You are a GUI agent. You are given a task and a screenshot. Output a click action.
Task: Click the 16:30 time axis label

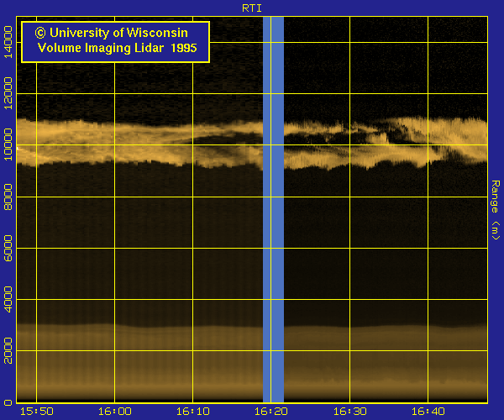tap(349, 412)
